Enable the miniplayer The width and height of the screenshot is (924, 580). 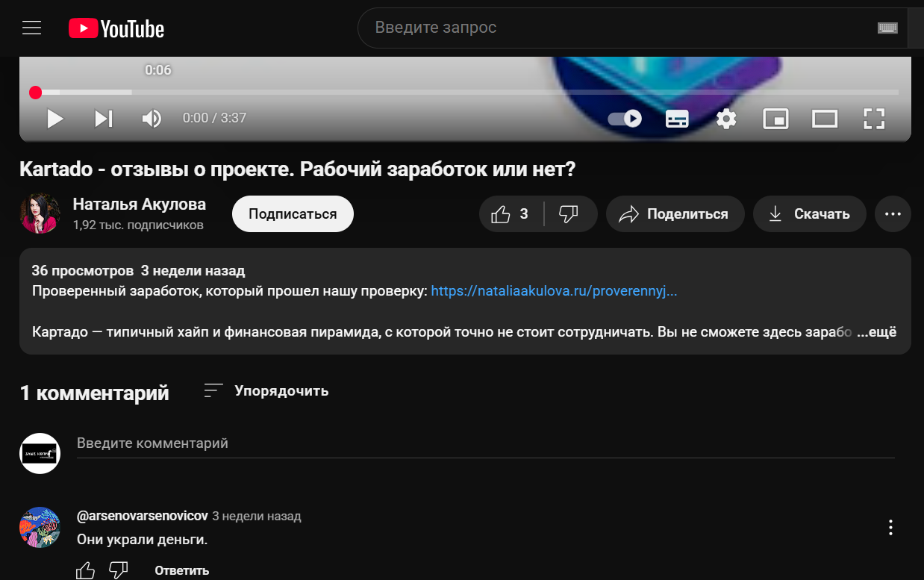[775, 119]
